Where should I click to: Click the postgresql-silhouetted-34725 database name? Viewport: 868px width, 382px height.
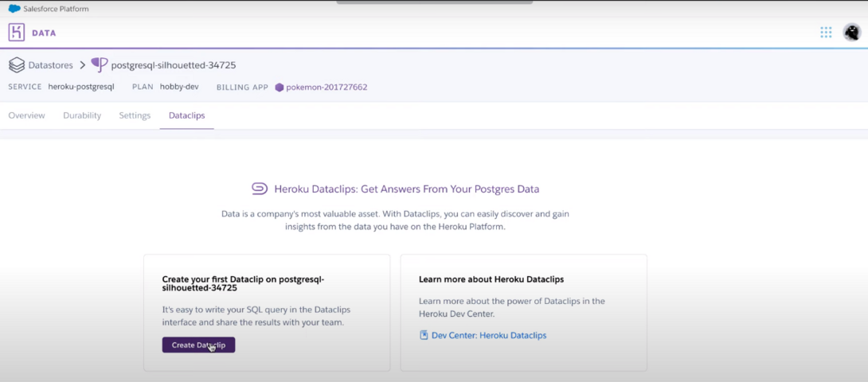coord(173,65)
